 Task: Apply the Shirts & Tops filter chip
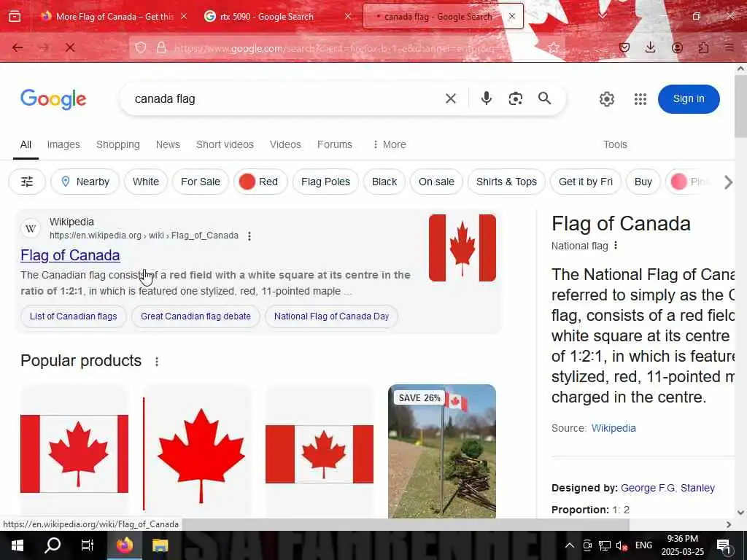pyautogui.click(x=506, y=182)
